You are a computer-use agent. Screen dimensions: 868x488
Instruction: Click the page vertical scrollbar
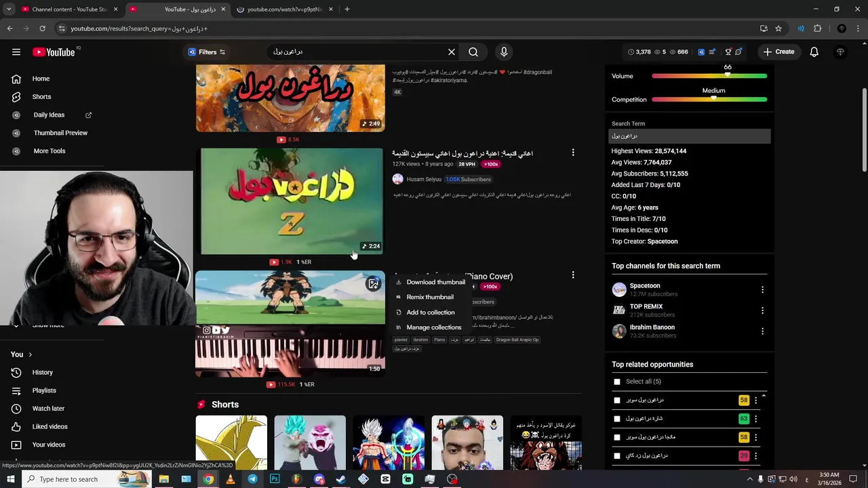pos(864,129)
